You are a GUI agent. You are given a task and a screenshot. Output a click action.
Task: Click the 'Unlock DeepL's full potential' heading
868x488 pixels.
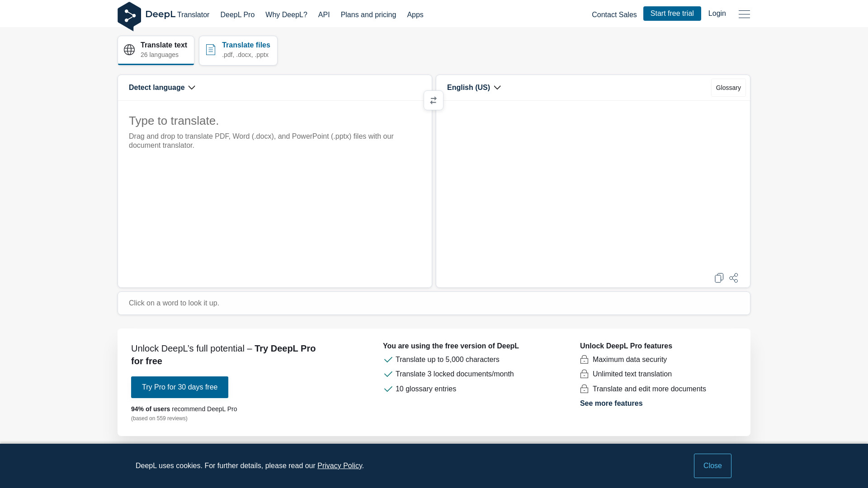pos(223,355)
